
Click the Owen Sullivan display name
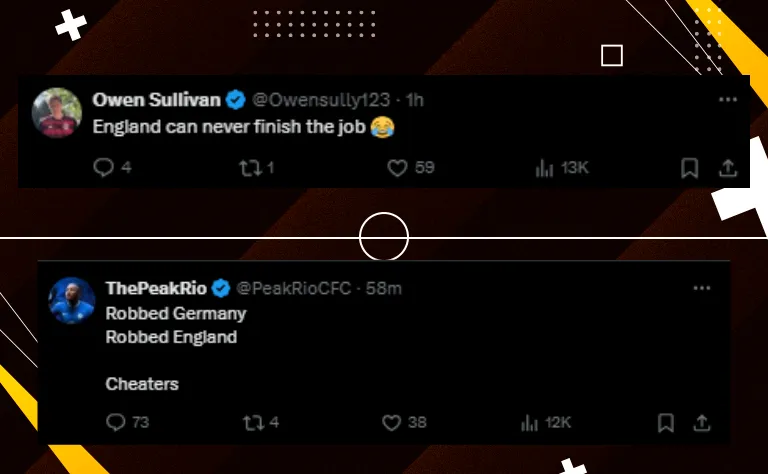(x=156, y=100)
